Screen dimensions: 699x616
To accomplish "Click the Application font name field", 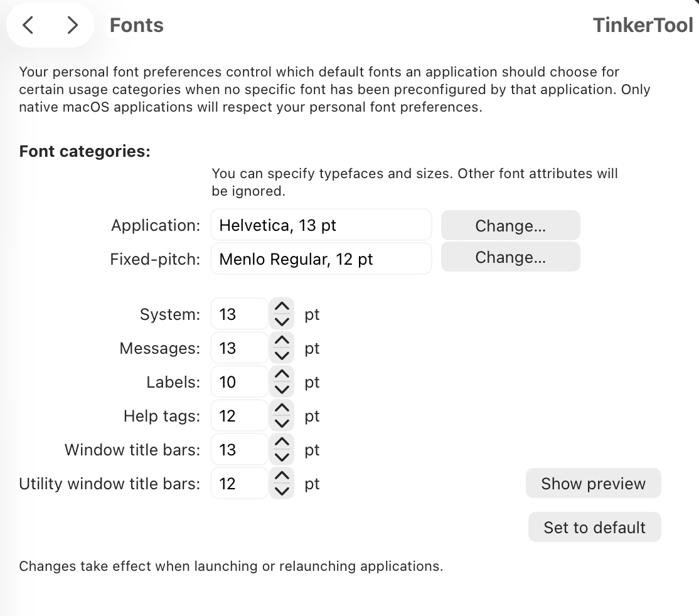I will pos(321,225).
